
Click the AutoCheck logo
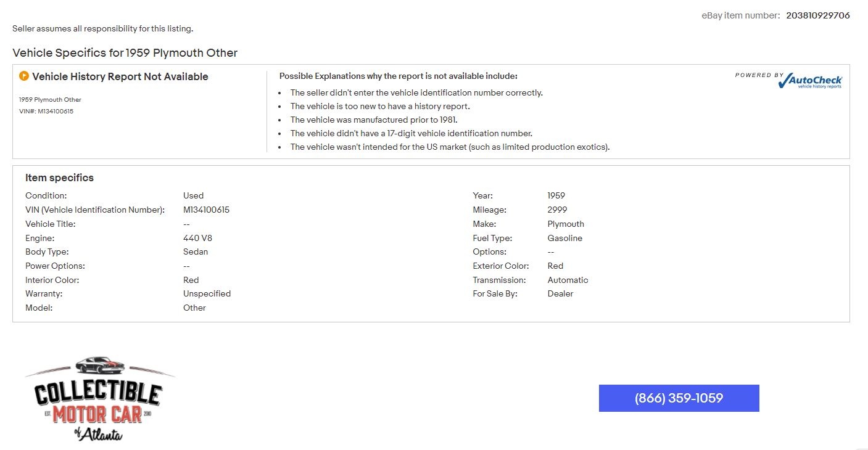pos(809,81)
